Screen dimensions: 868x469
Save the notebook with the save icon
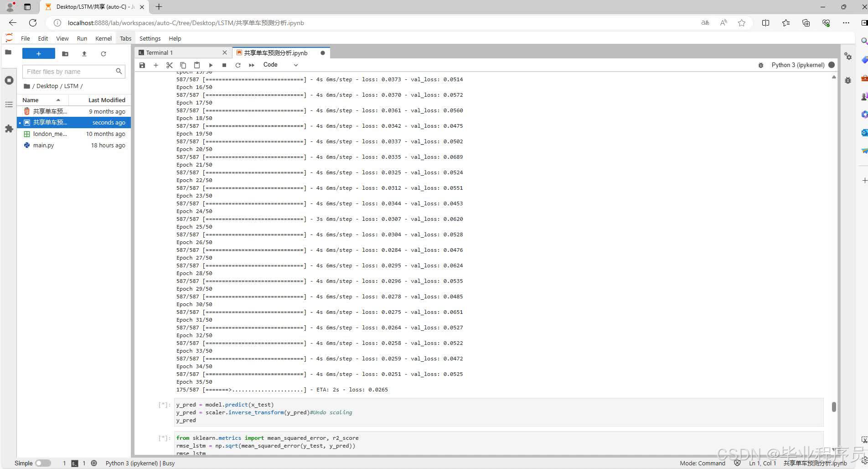tap(142, 65)
